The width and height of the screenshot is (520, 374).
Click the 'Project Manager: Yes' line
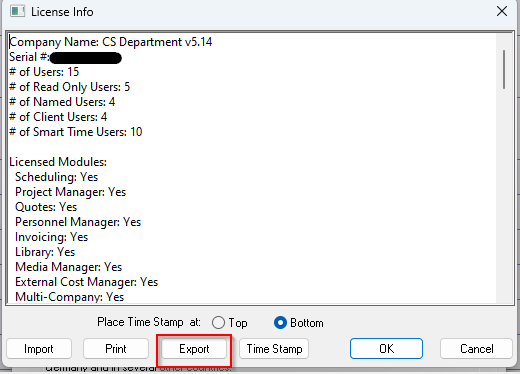71,192
